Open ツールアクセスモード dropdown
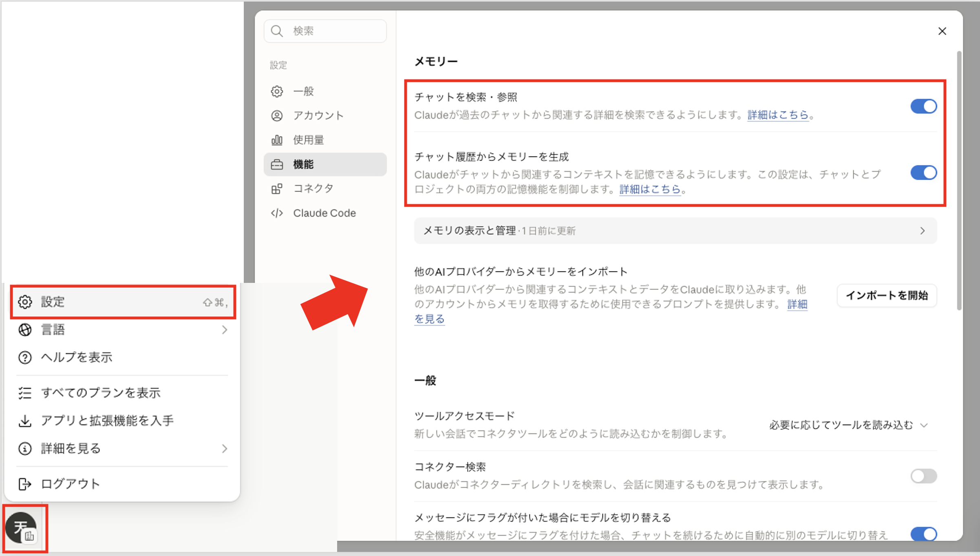The height and width of the screenshot is (556, 980). click(x=849, y=425)
